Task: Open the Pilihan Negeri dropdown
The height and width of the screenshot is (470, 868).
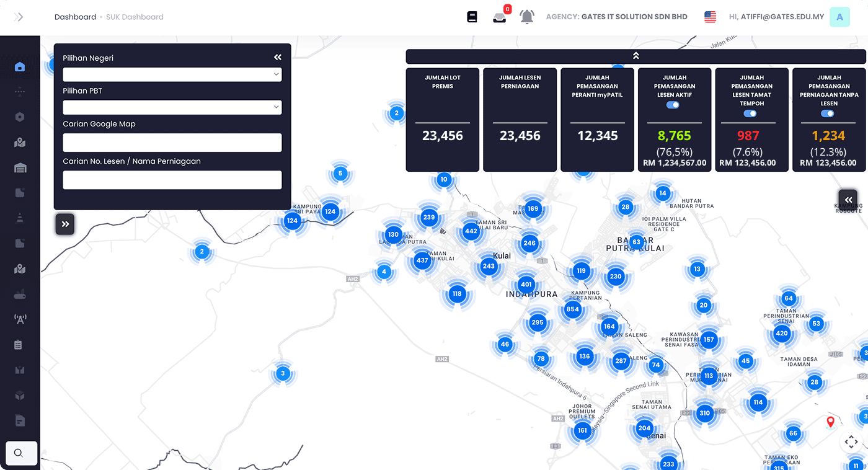Action: tap(172, 74)
